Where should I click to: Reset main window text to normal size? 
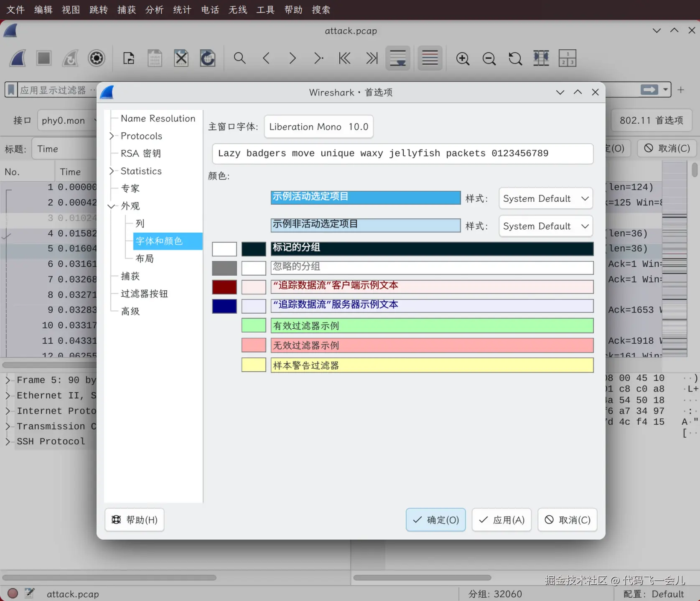[515, 58]
